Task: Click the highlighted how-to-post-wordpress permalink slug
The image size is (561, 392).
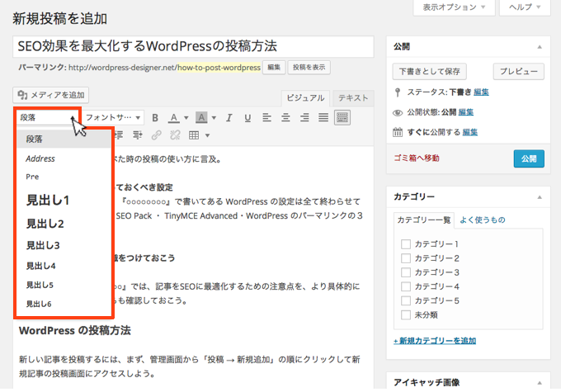Action: (x=219, y=68)
